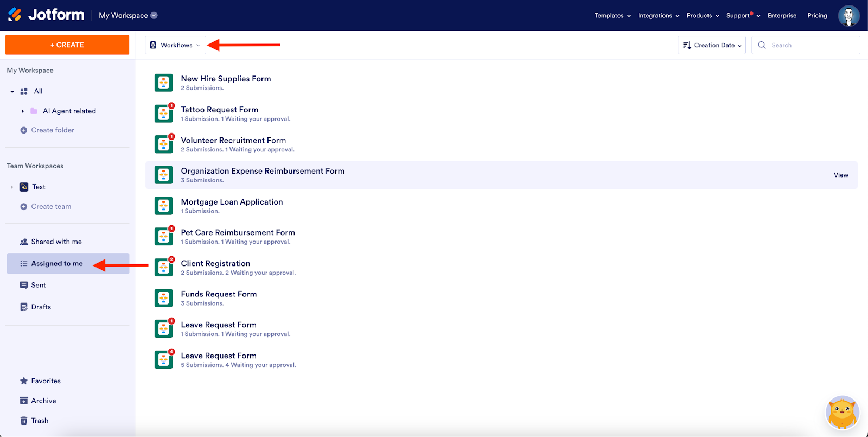
Task: Click the Sent message icon
Action: (24, 285)
